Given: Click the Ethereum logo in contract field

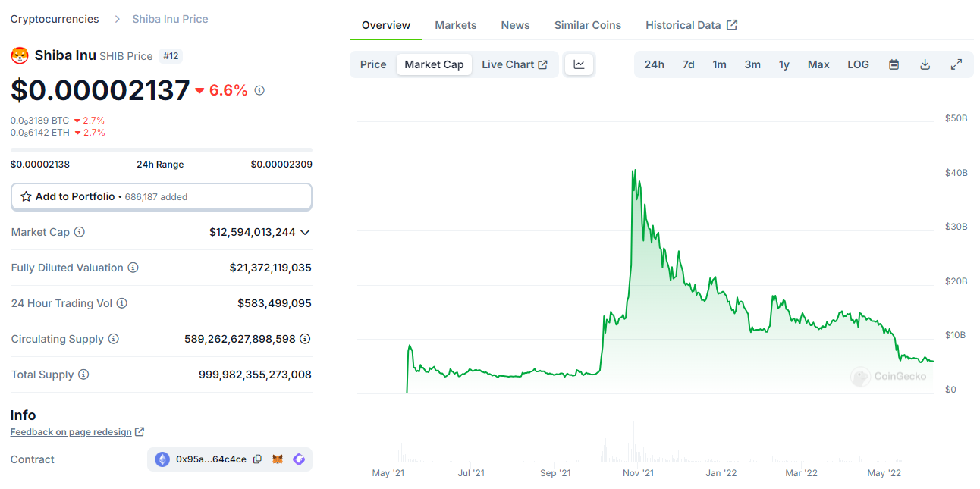Looking at the screenshot, I should pos(162,459).
